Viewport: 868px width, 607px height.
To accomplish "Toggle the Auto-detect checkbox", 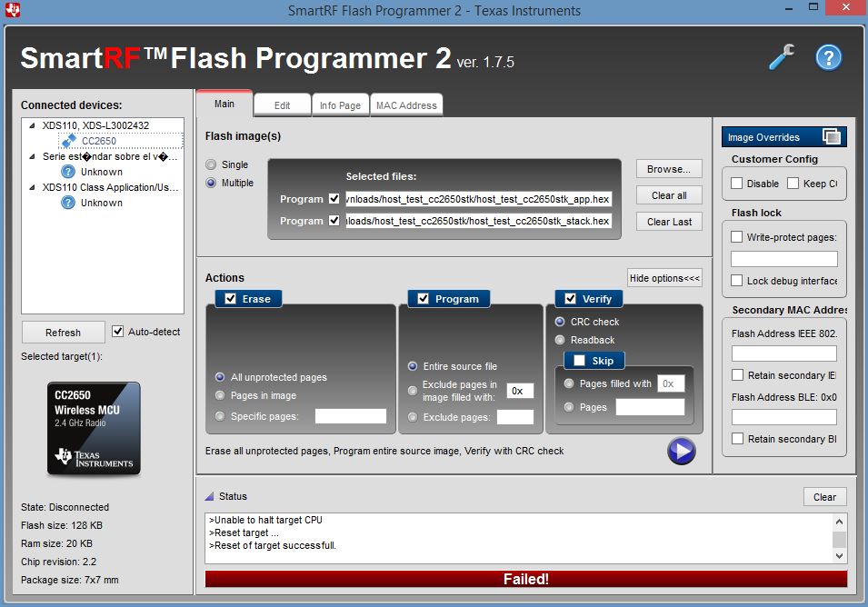I will [x=117, y=332].
